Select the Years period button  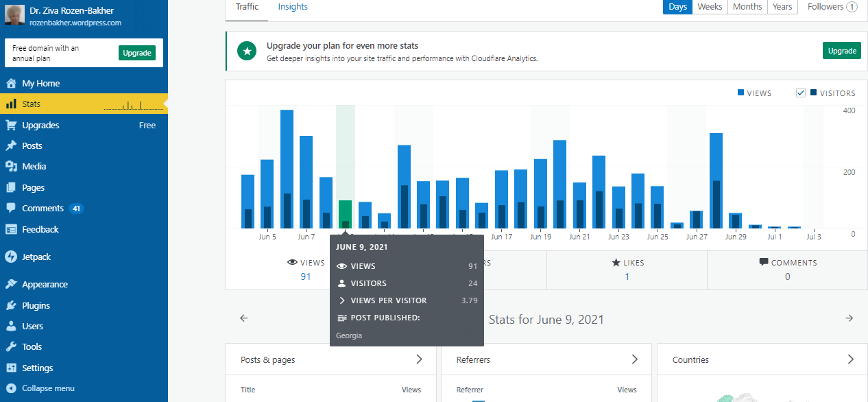tap(782, 7)
